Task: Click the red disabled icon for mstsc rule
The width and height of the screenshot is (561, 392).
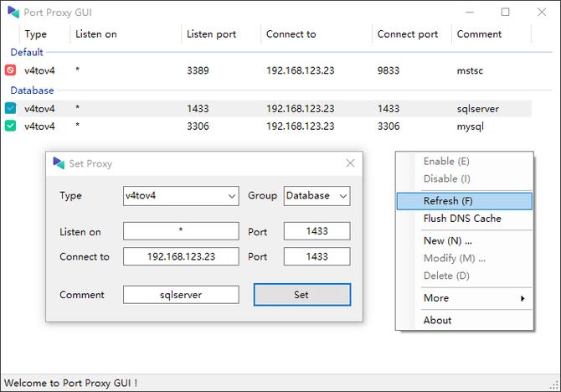Action: coord(10,70)
